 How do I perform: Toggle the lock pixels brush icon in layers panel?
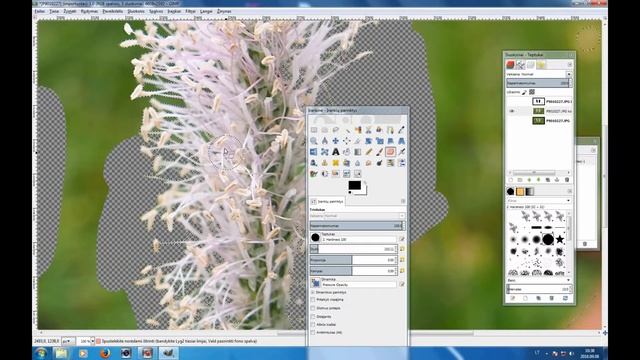click(524, 92)
